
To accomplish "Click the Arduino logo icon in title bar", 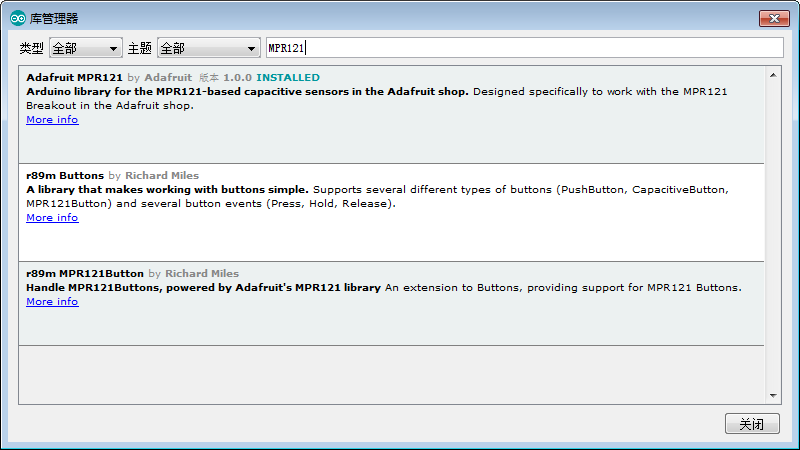I will coord(18,18).
